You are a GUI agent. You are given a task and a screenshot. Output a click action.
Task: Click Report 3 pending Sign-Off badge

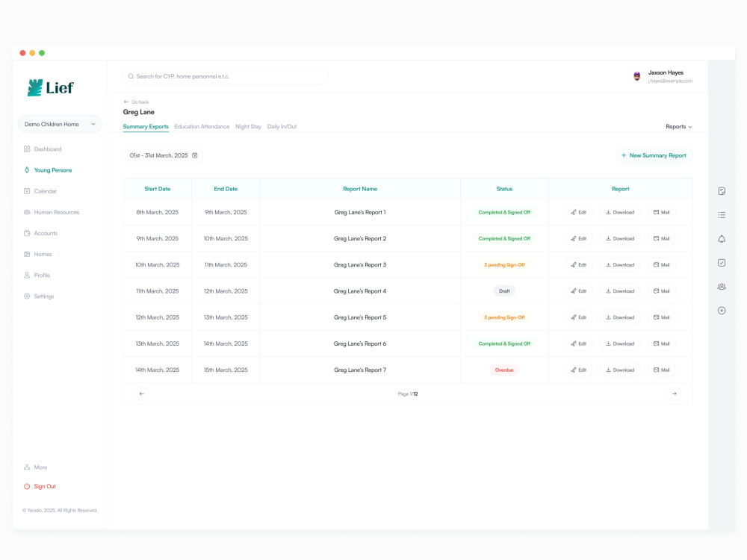tap(504, 265)
